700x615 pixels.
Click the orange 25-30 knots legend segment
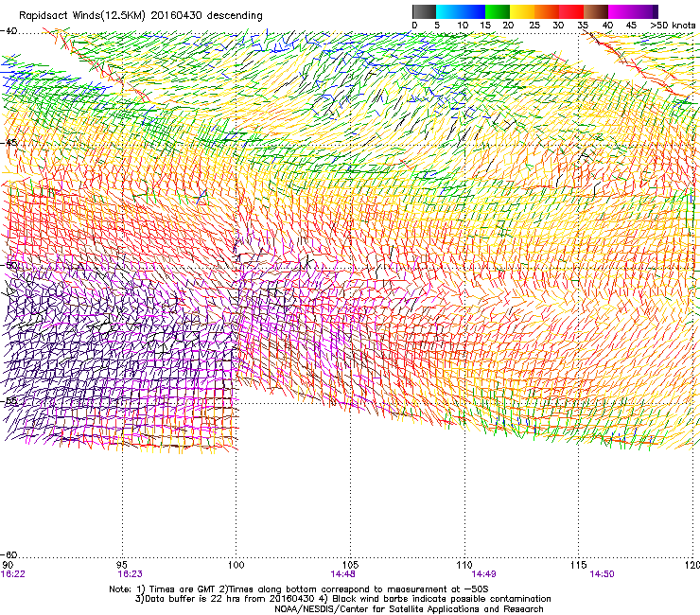547,11
